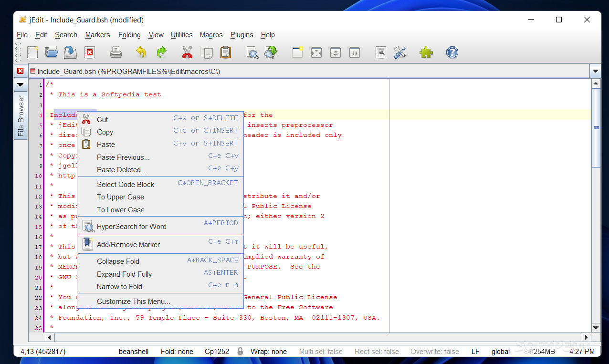Choose To Upper Case in context menu
Image resolution: width=609 pixels, height=364 pixels.
[160, 197]
